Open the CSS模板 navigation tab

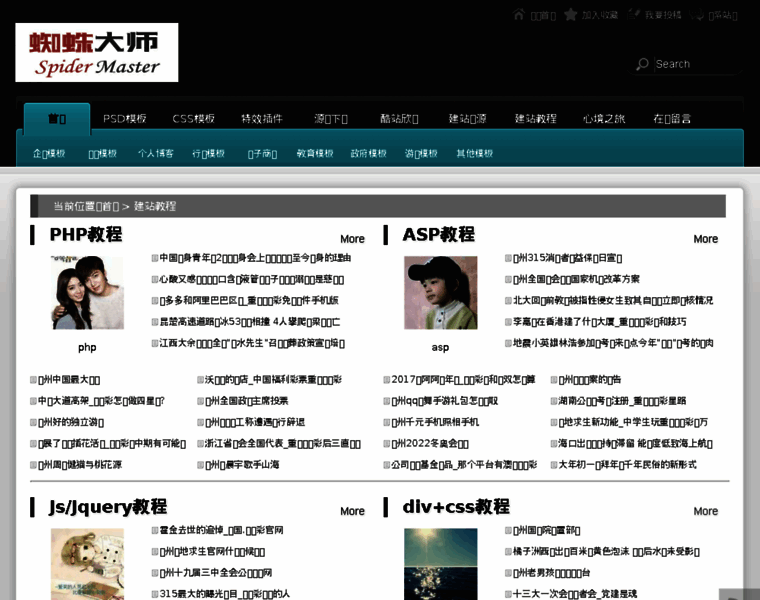coord(193,118)
